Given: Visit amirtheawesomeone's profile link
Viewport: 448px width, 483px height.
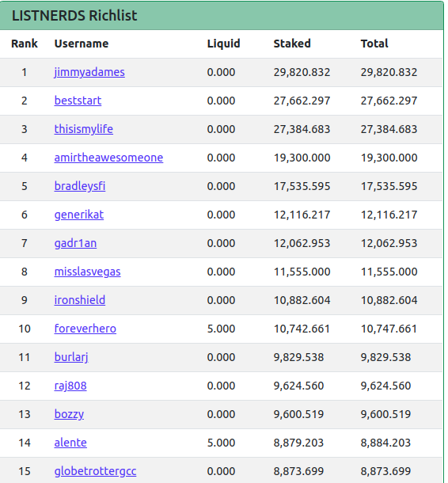Looking at the screenshot, I should pos(108,158).
